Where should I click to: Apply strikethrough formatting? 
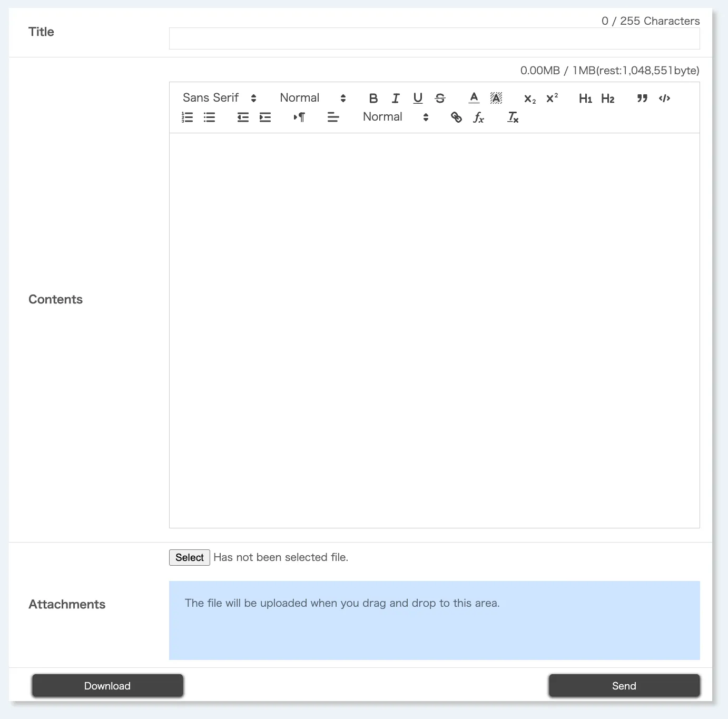[440, 99]
